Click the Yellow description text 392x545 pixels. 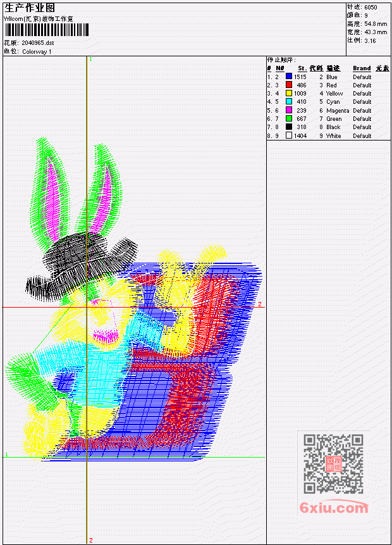(x=334, y=94)
